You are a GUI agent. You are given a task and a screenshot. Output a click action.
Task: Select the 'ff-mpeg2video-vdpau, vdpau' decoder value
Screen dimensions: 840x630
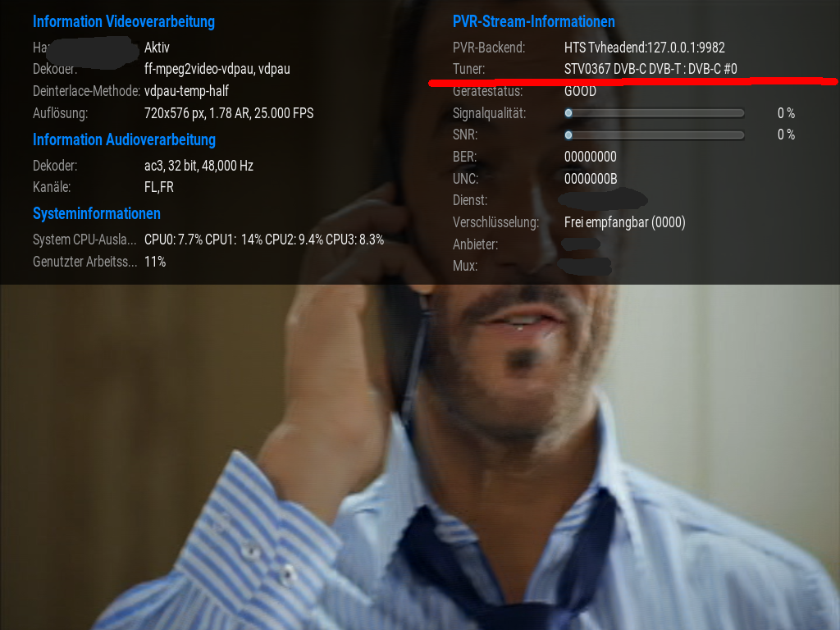pyautogui.click(x=217, y=69)
